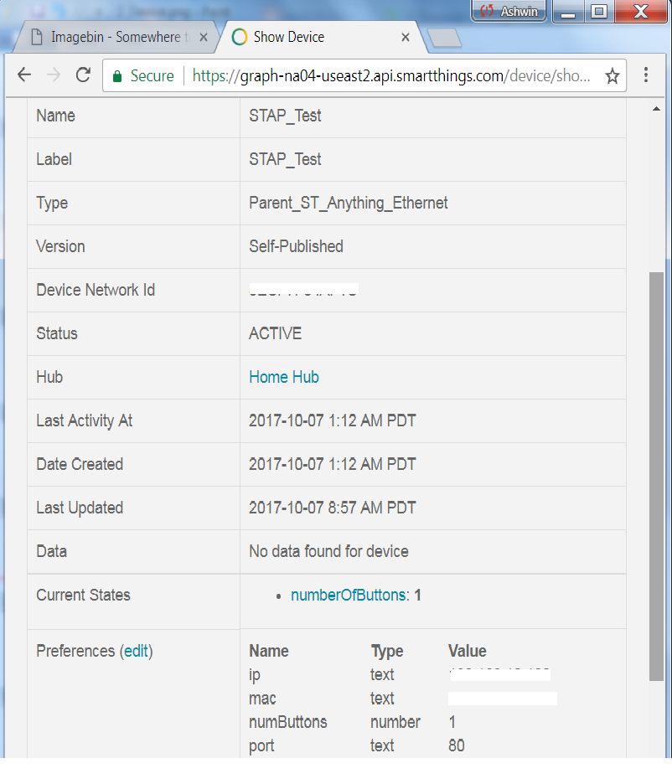Click the Value column header in Preferences
Screen dimensions: 672x784
(x=467, y=651)
